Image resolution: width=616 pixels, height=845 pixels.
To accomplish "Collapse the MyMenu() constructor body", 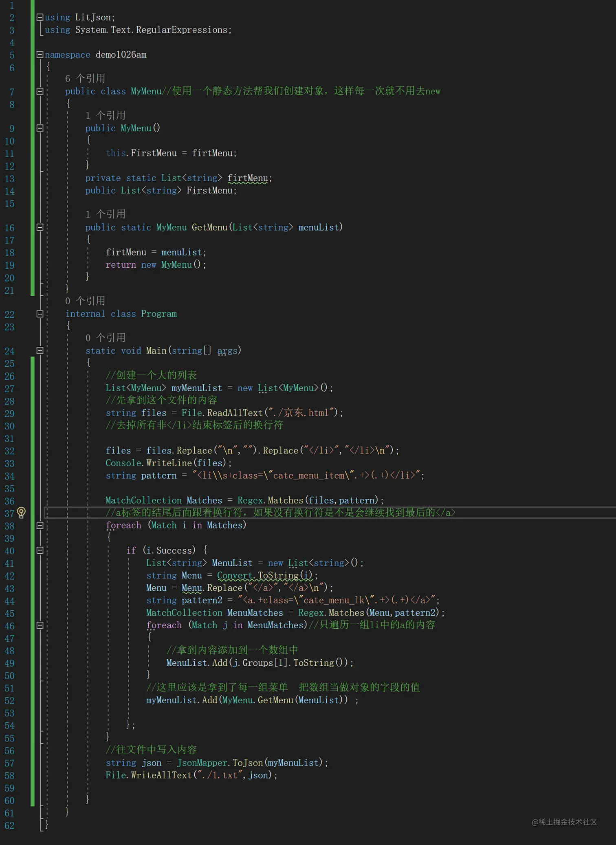I will tap(40, 128).
